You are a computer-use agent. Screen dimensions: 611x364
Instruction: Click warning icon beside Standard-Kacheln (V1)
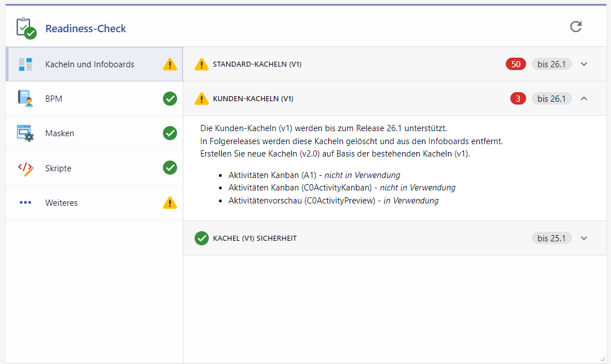click(x=201, y=64)
